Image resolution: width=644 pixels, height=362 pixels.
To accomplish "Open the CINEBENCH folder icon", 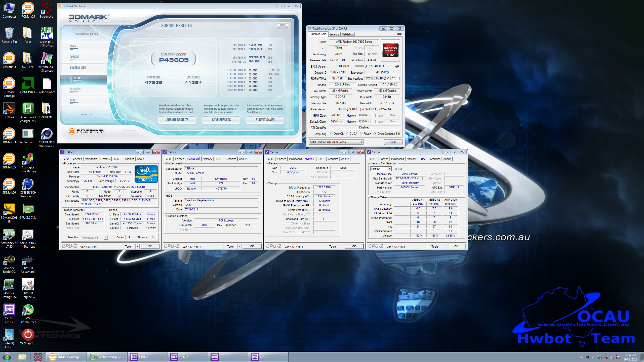I will pyautogui.click(x=47, y=111).
